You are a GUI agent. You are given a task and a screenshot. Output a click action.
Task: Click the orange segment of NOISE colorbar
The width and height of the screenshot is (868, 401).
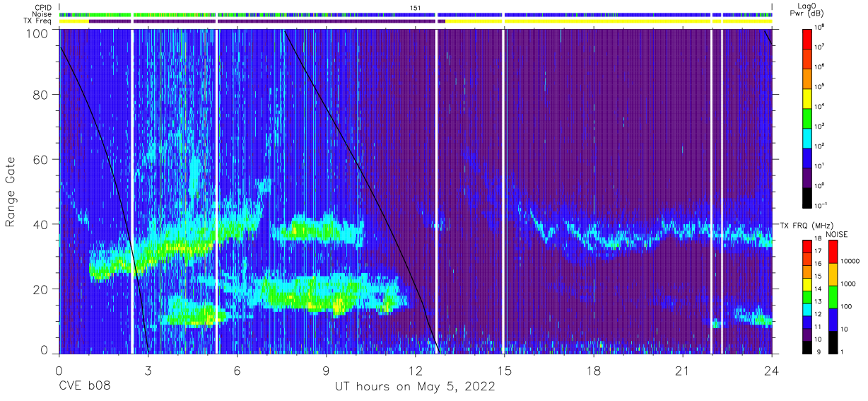[x=833, y=274]
